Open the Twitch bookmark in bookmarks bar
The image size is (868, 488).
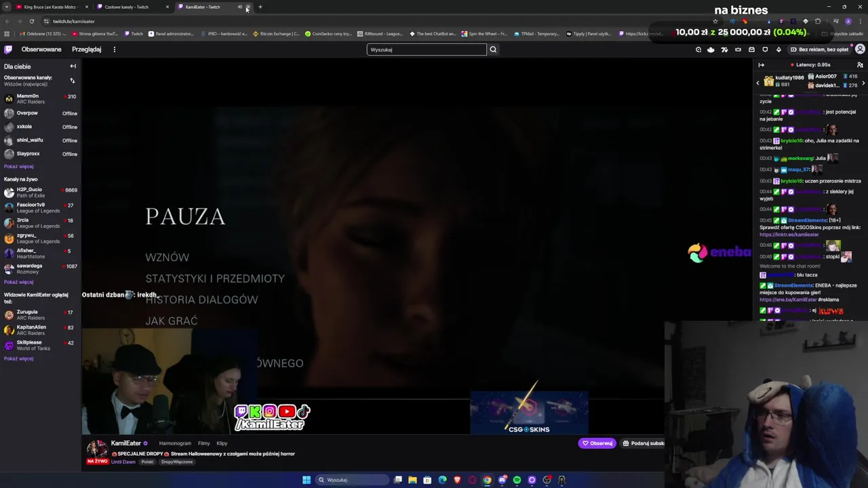(x=134, y=34)
